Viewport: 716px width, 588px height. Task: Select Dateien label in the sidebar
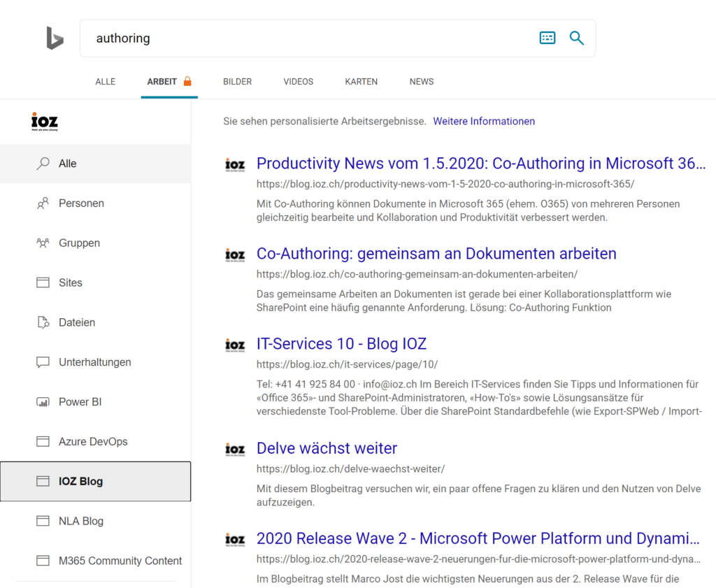pos(77,322)
